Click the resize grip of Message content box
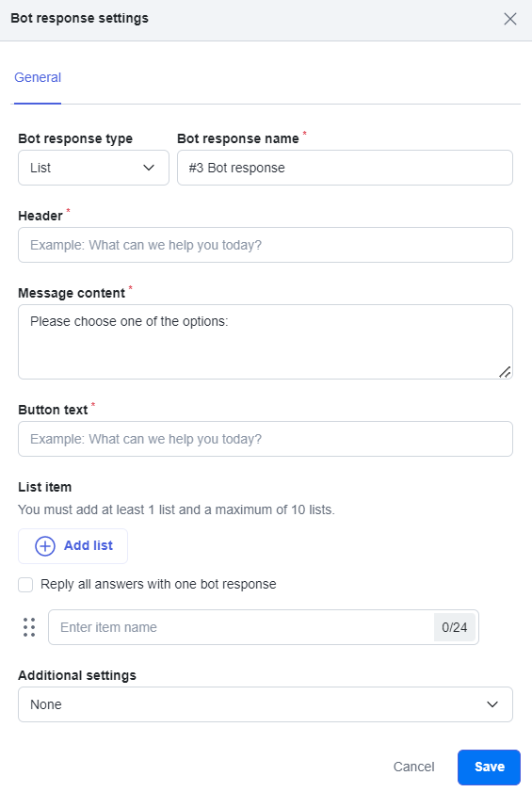The height and width of the screenshot is (792, 532). point(505,372)
